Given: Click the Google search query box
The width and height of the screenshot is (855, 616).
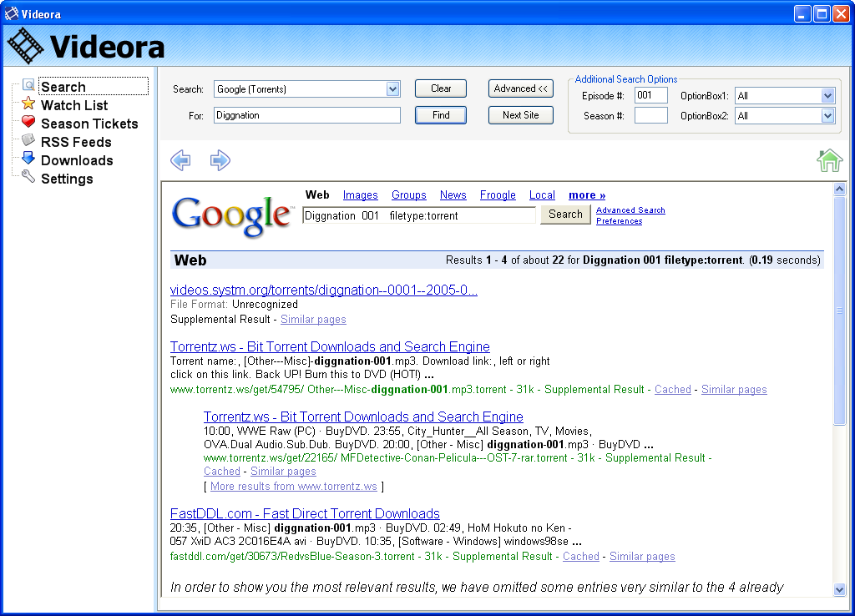Looking at the screenshot, I should pos(419,215).
